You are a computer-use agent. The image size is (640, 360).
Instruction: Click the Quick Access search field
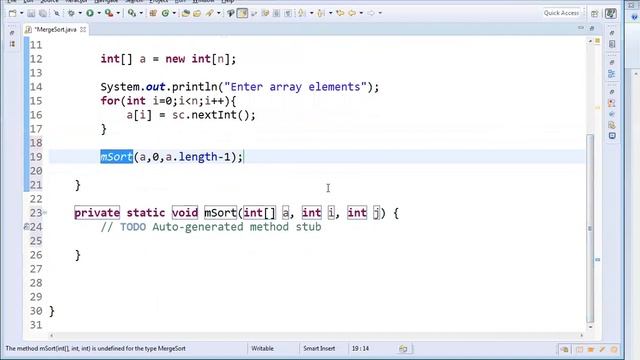click(x=561, y=13)
